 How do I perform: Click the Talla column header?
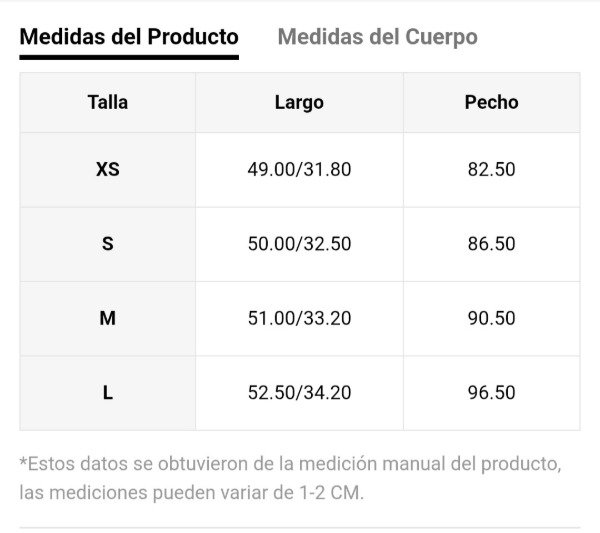108,102
